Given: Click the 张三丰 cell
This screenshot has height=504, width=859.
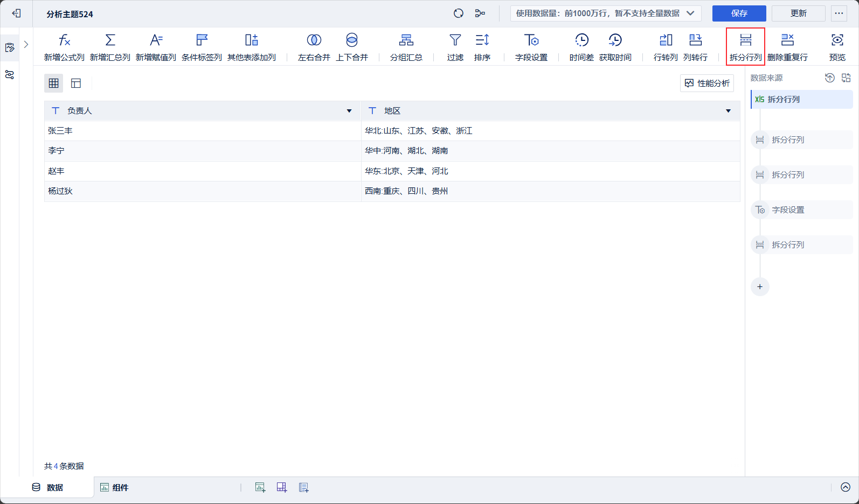Looking at the screenshot, I should (203, 131).
